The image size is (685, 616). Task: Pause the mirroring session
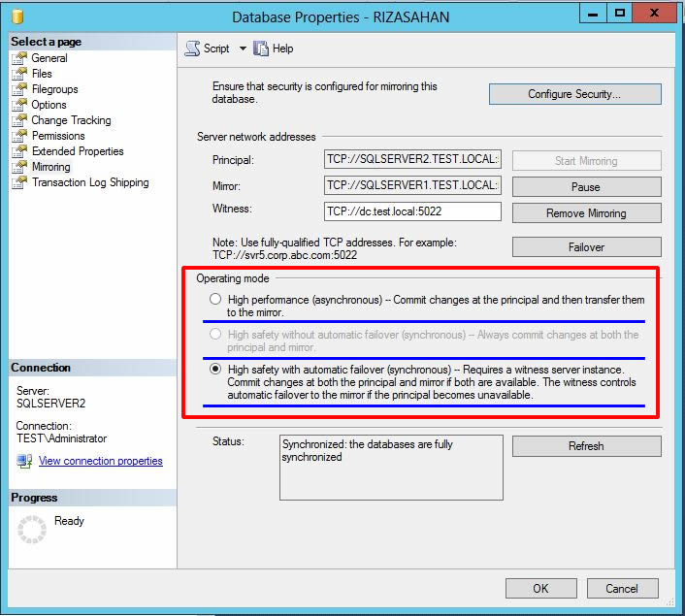click(586, 186)
